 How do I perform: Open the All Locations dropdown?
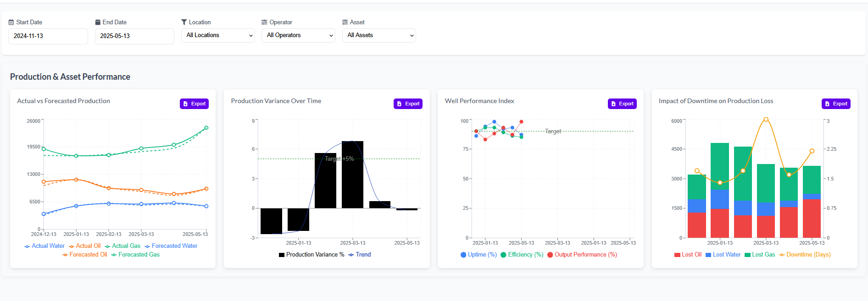pyautogui.click(x=218, y=35)
